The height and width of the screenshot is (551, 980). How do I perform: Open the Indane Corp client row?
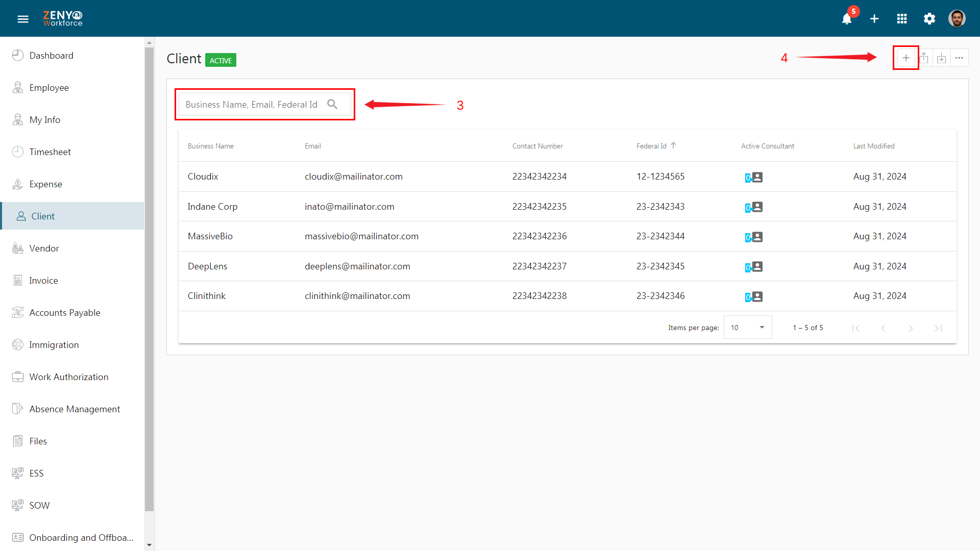pyautogui.click(x=567, y=207)
